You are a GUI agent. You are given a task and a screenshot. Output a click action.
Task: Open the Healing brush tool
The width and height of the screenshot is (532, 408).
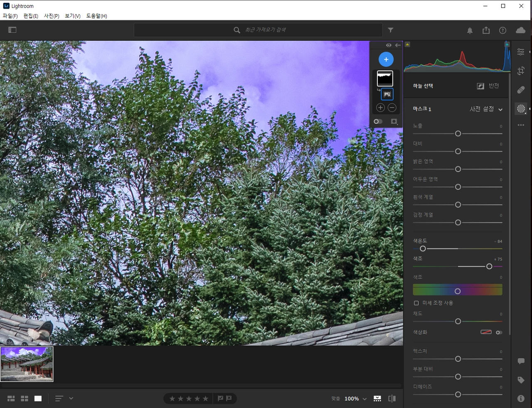click(521, 90)
